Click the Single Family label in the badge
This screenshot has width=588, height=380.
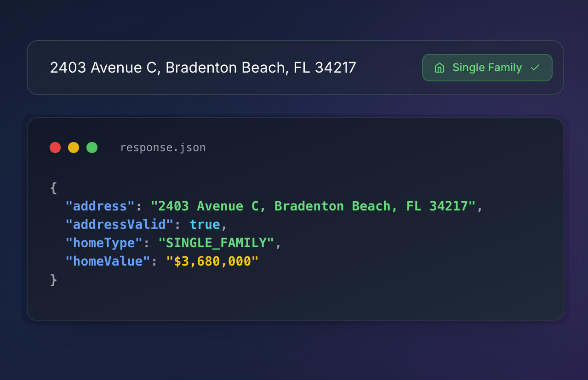[x=487, y=68]
